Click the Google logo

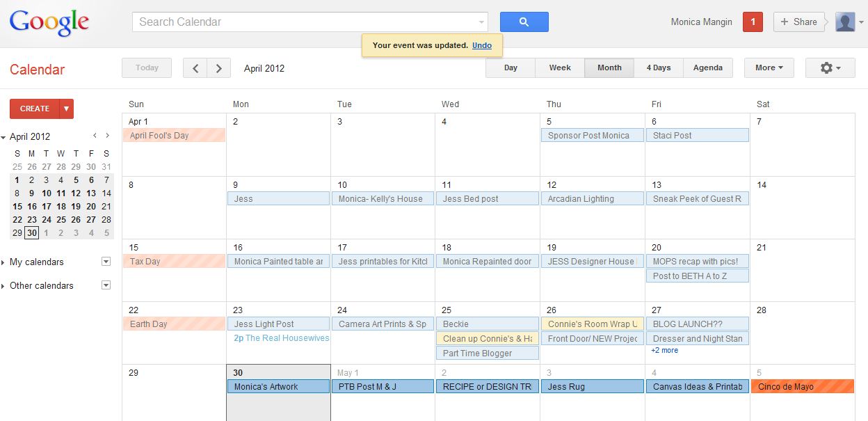point(49,23)
